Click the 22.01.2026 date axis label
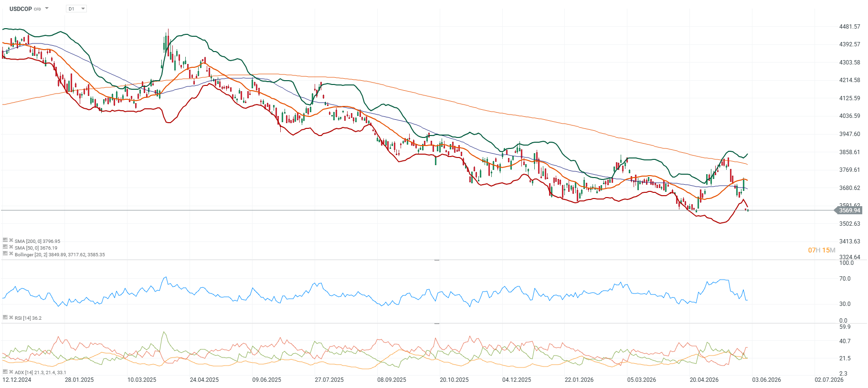Viewport: 868px width, 388px height. [x=579, y=380]
